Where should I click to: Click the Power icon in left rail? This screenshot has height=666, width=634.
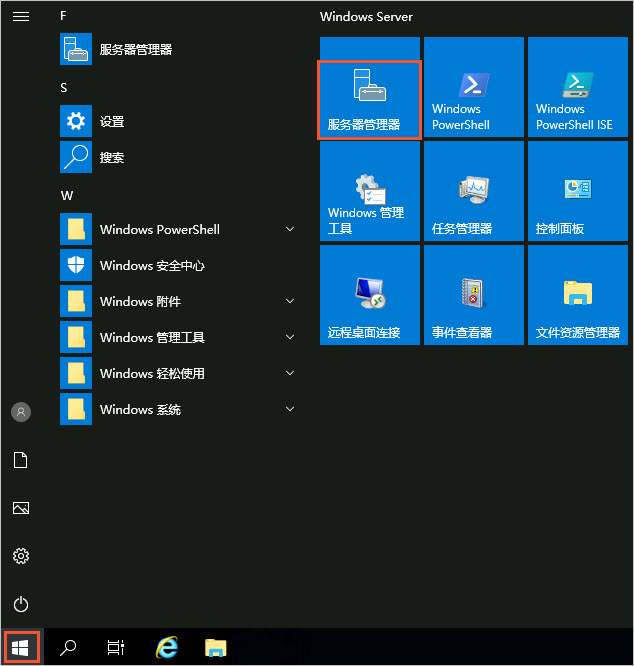click(x=21, y=604)
